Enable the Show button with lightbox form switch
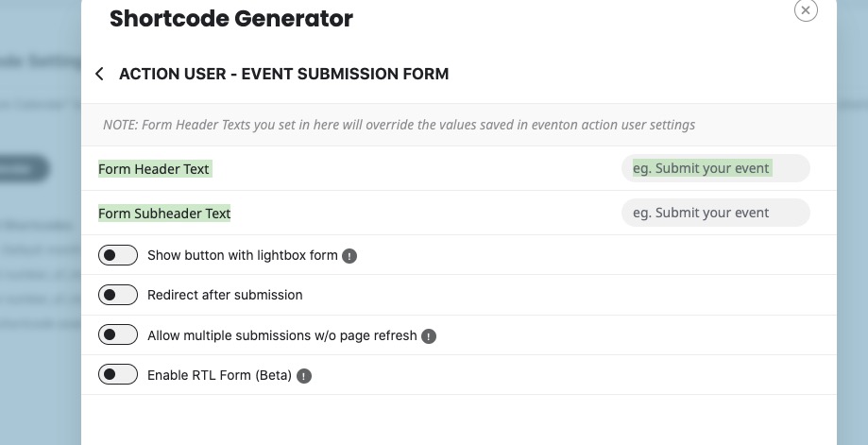This screenshot has height=445, width=868. 118,256
